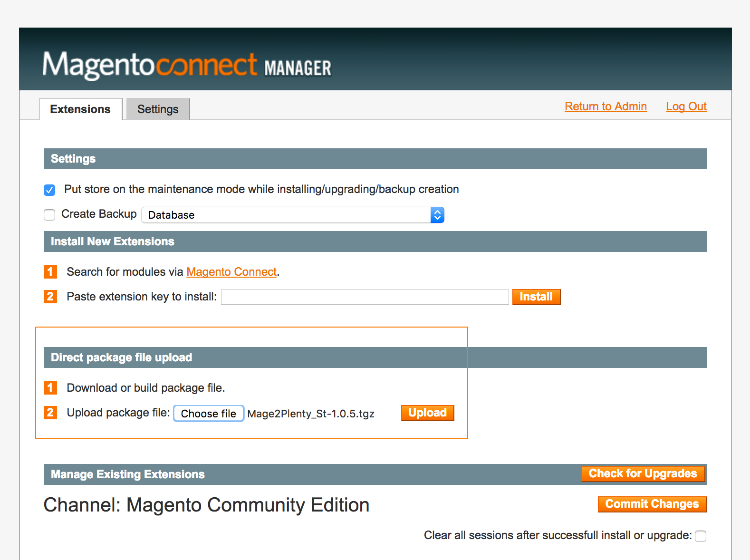
Task: Click the 'Download or build package file.' text
Action: coord(146,388)
